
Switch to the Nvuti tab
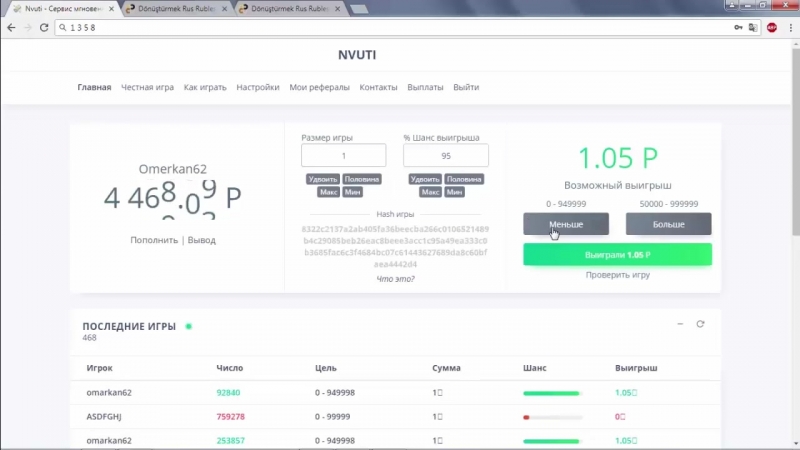coord(61,9)
